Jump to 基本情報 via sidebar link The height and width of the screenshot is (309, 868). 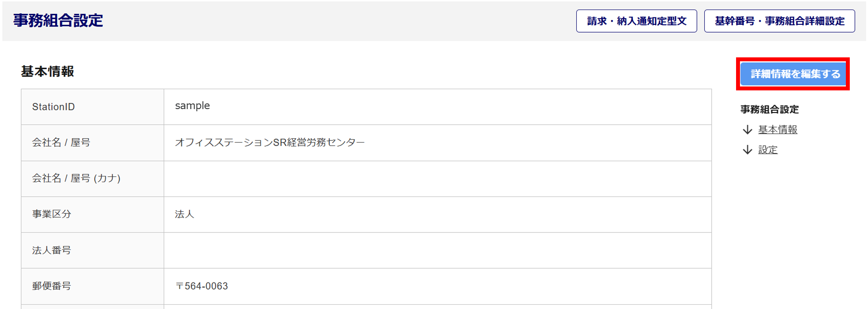point(777,130)
